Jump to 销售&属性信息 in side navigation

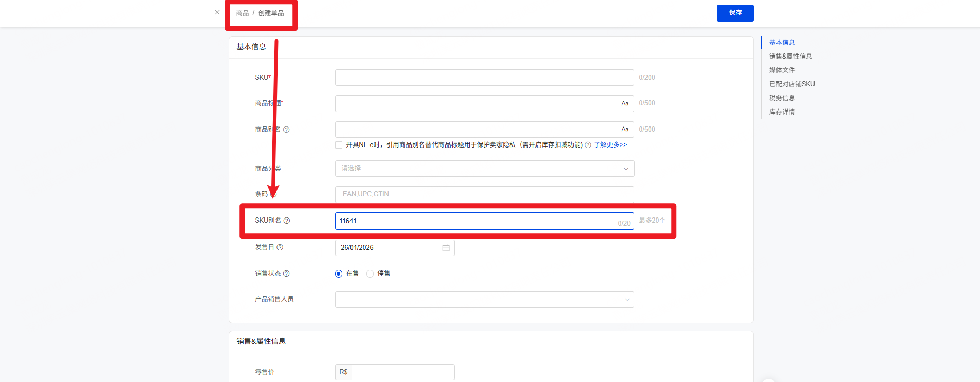790,57
